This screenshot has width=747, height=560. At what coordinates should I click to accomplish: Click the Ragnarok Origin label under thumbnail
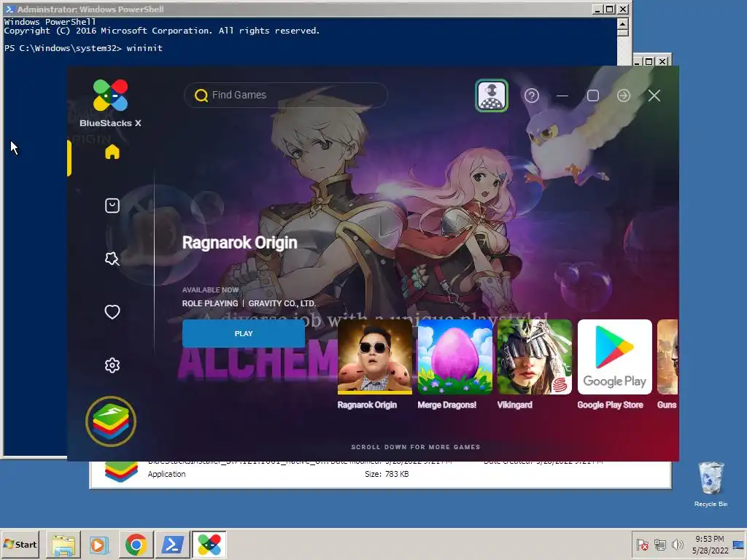367,405
